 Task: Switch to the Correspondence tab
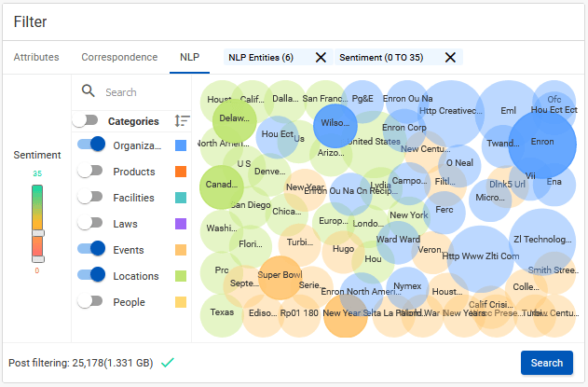coord(119,57)
